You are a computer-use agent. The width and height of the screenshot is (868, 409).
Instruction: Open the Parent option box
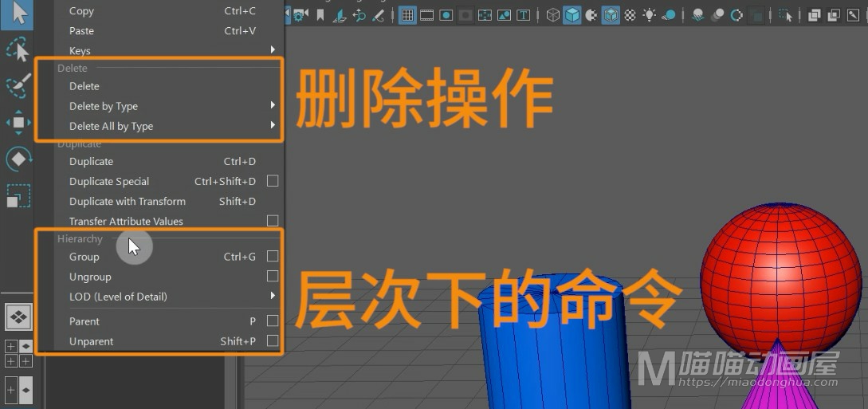pyautogui.click(x=273, y=321)
